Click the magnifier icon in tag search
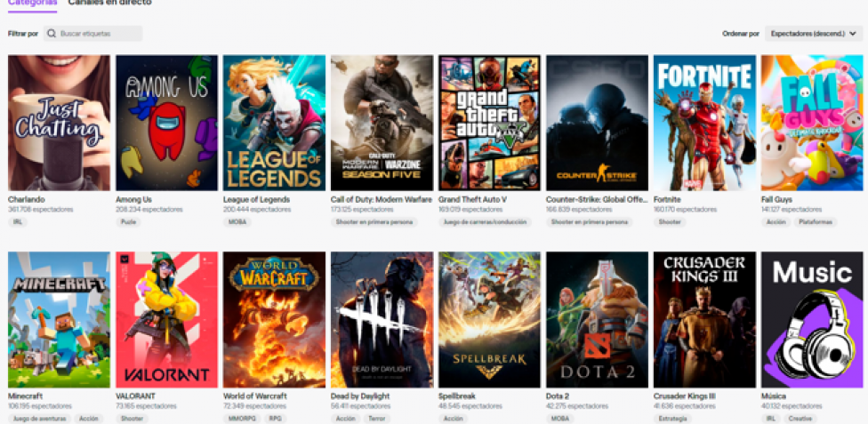868x424 pixels. [52, 34]
